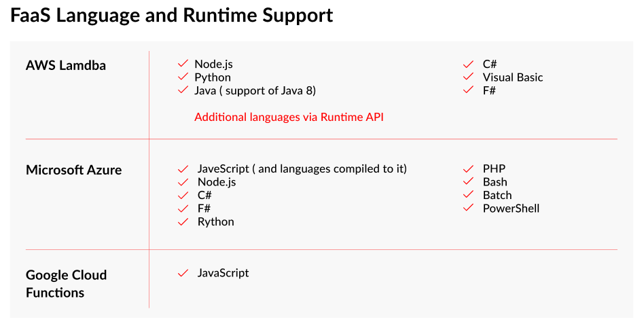Click the checkmark beside Batch
Viewport: 644px width, 322px height.
click(x=468, y=195)
